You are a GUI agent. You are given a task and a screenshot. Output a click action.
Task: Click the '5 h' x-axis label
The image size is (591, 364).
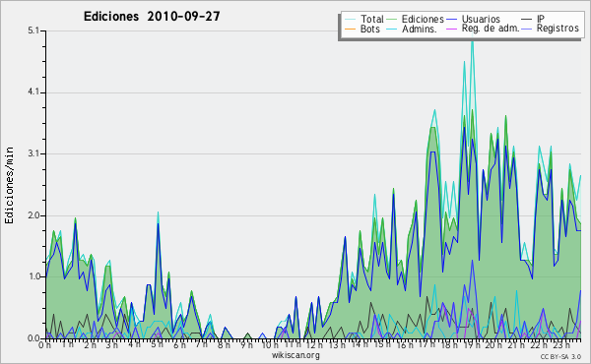pos(157,344)
